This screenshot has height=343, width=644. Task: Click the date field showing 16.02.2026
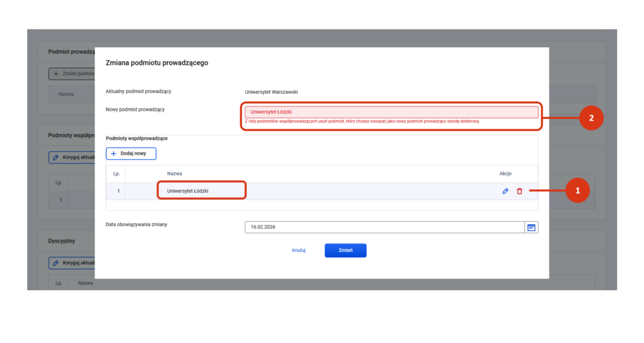(384, 227)
